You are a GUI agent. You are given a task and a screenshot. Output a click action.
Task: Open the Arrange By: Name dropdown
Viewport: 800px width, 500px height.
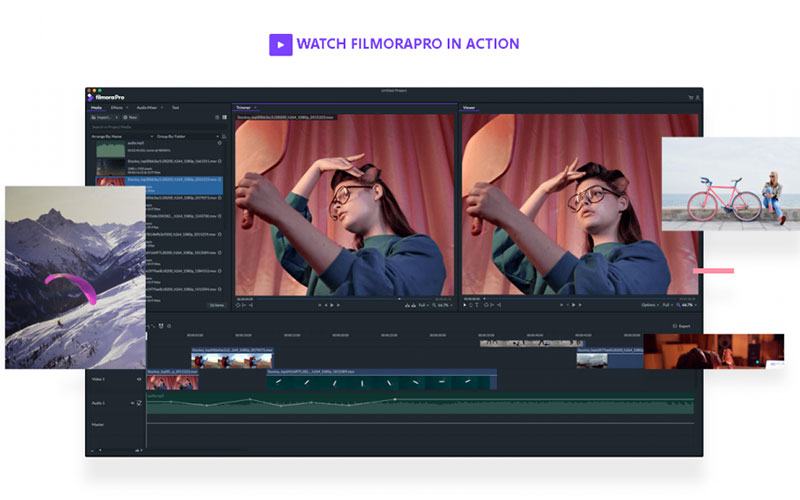(x=122, y=137)
